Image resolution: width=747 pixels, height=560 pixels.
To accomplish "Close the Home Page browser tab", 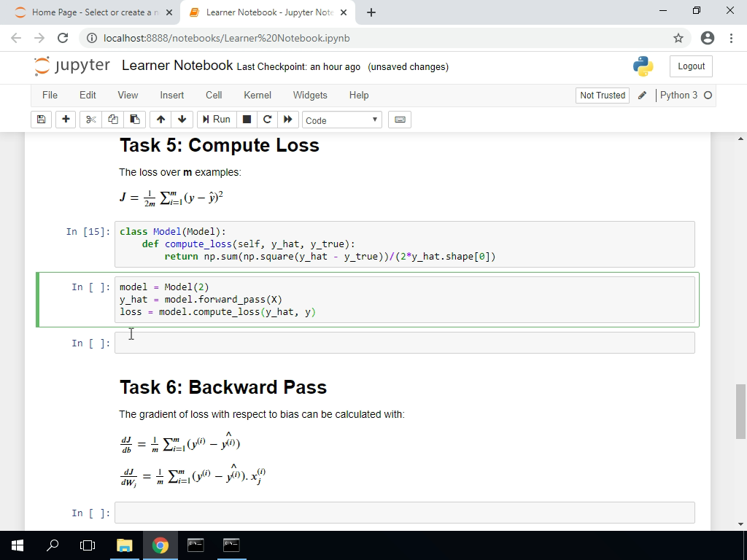I will pyautogui.click(x=169, y=12).
